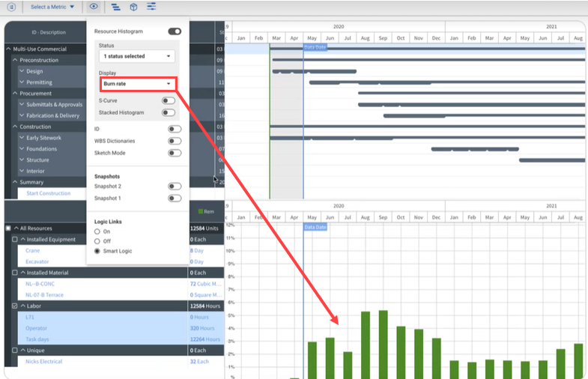This screenshot has width=588, height=379.
Task: Open the Start Construction activity link
Action: point(48,193)
